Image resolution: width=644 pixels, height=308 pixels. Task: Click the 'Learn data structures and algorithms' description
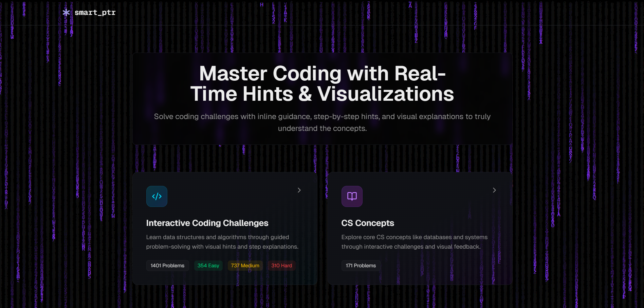coord(222,242)
